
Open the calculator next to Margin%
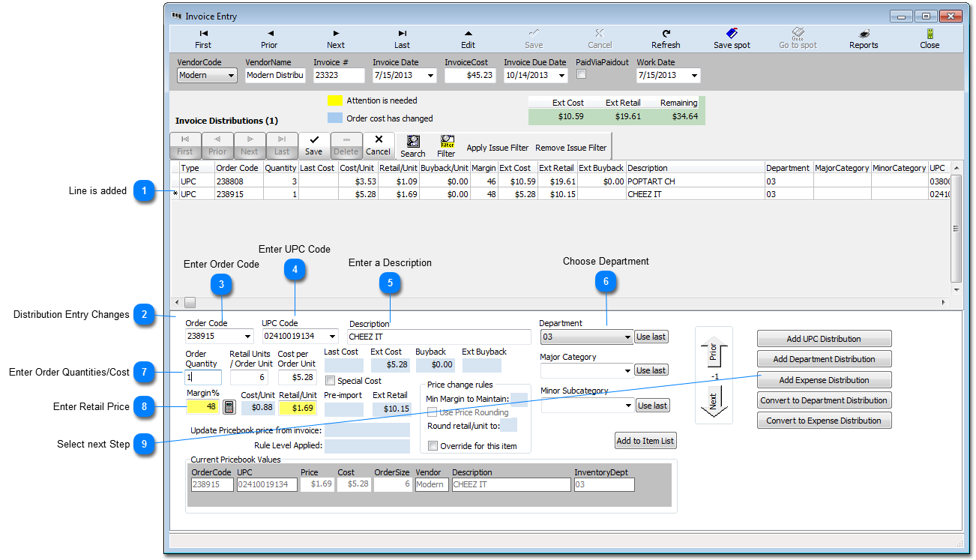(229, 407)
